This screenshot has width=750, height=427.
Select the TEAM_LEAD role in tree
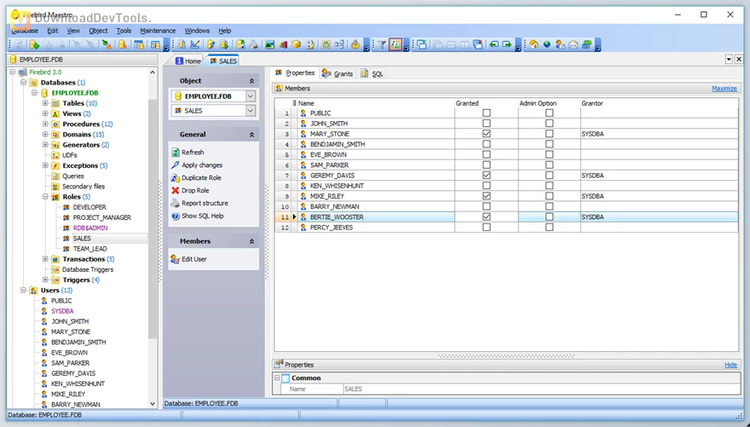coord(90,249)
